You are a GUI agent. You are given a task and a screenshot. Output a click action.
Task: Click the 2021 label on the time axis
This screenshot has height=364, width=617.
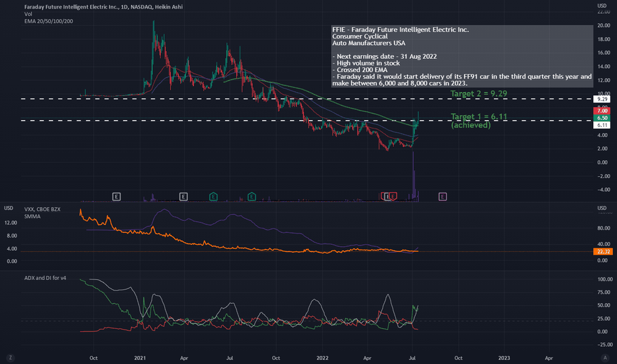[140, 358]
